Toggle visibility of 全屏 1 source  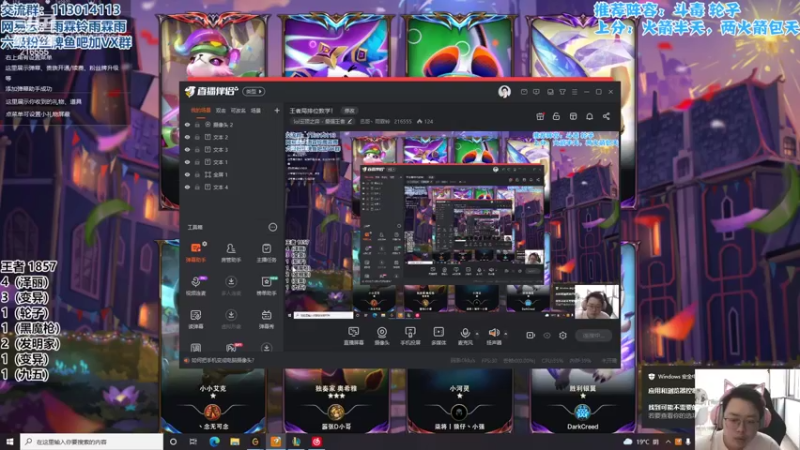pyautogui.click(x=187, y=174)
